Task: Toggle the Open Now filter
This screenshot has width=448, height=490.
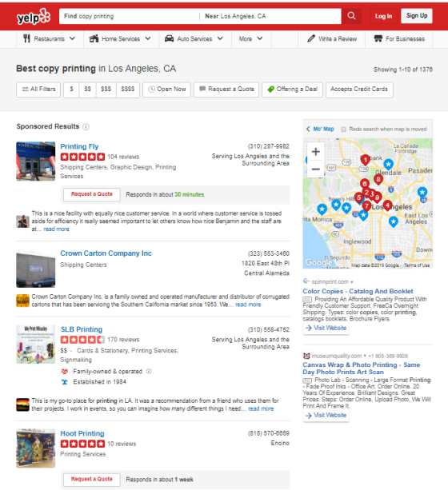Action: click(x=166, y=90)
